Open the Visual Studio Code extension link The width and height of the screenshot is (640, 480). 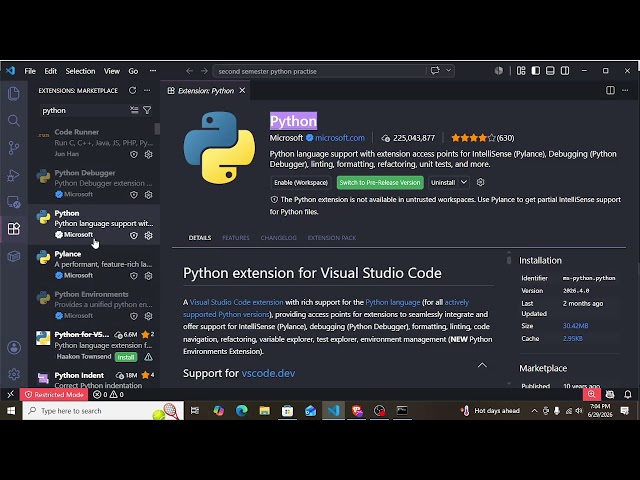click(x=236, y=302)
